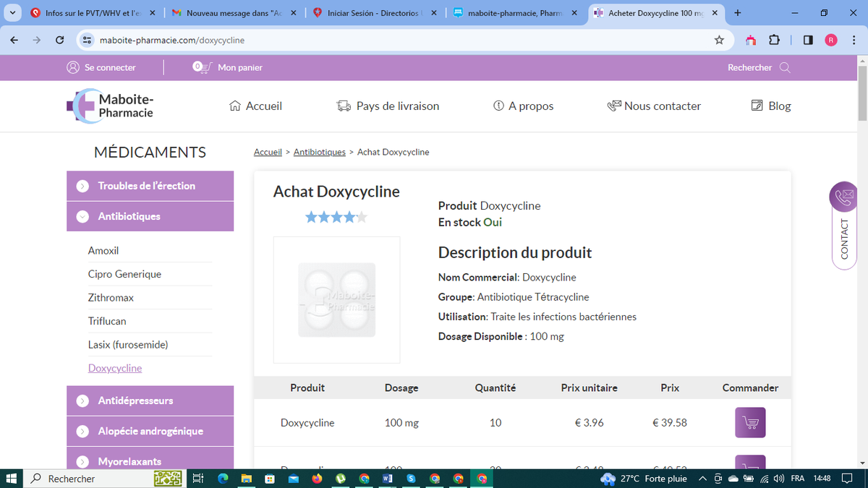Open Microsoft Store from taskbar
This screenshot has height=488, width=868.
(x=269, y=479)
